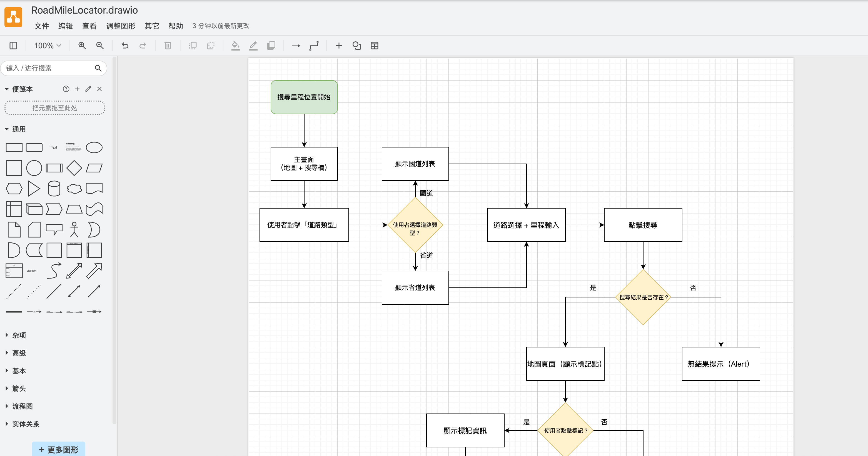This screenshot has height=456, width=868.
Task: Click the insert table icon
Action: pos(374,46)
